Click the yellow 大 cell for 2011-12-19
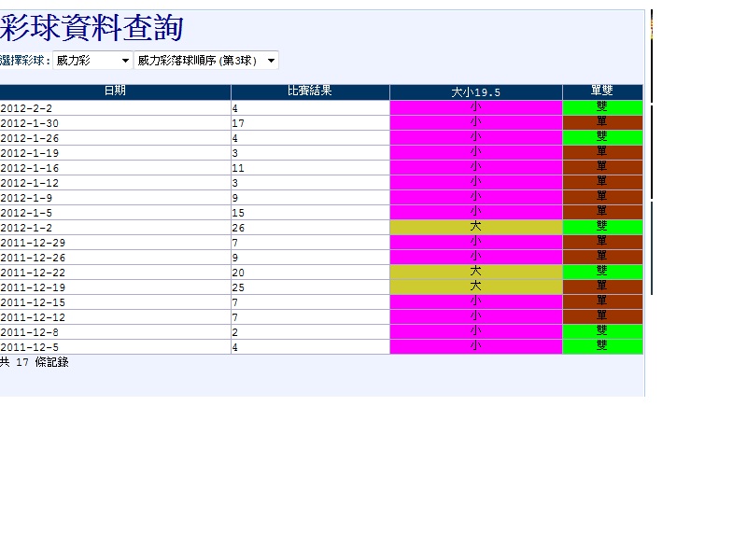This screenshot has width=747, height=560. coord(476,287)
